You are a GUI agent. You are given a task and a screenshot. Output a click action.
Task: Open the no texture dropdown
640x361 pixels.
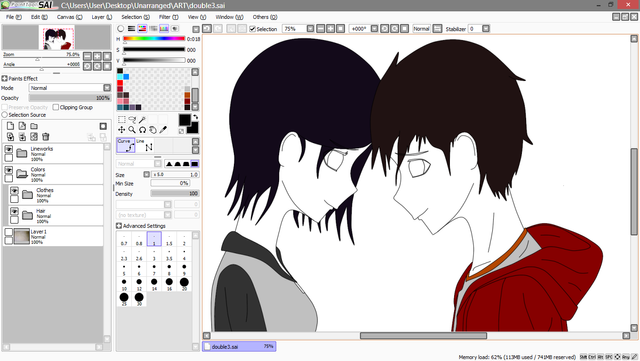pos(167,215)
